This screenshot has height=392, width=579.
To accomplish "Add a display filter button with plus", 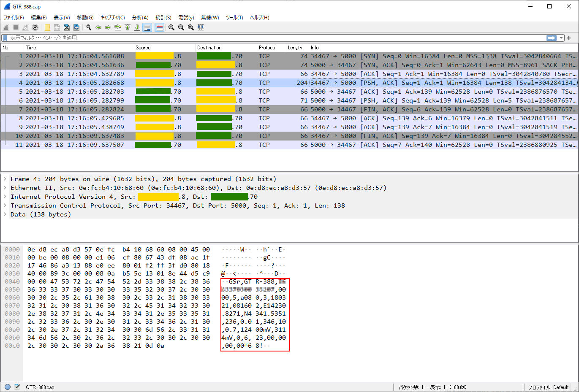I will coord(569,38).
